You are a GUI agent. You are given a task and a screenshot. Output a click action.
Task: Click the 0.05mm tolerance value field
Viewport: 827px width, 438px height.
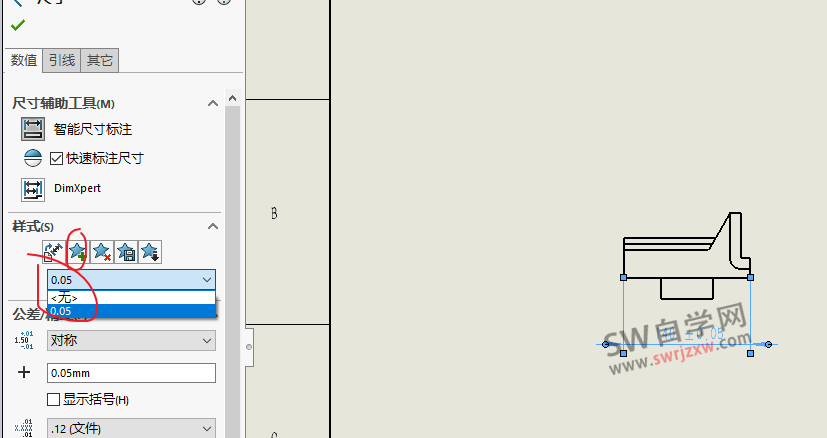(x=131, y=373)
